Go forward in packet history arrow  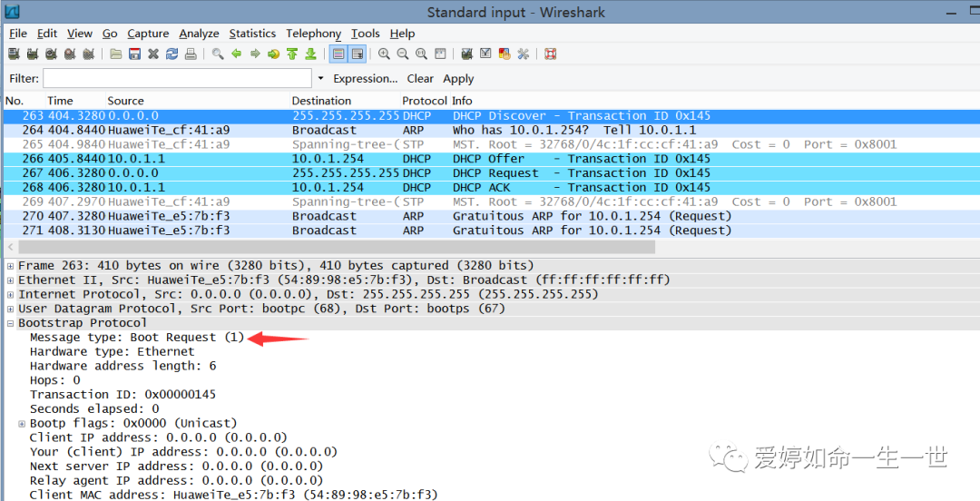click(255, 54)
